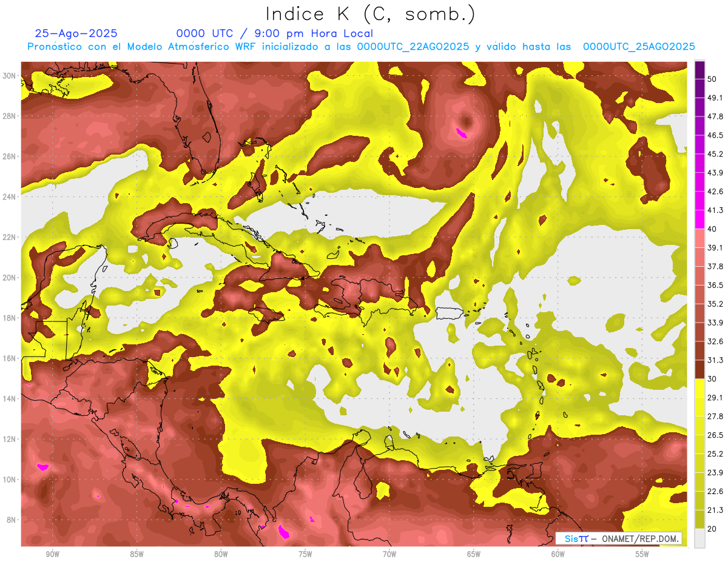
Task: Select the "65W" longitude label
Action: pyautogui.click(x=474, y=555)
